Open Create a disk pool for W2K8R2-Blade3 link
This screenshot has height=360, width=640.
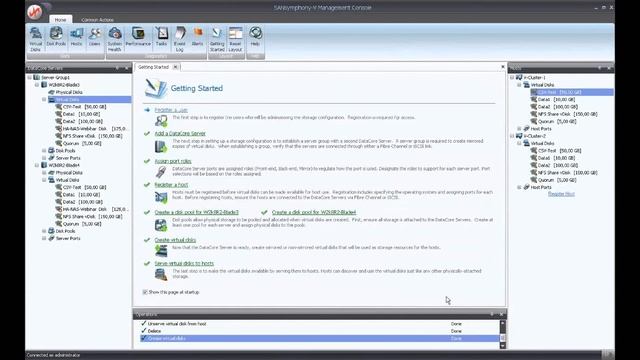(197, 212)
